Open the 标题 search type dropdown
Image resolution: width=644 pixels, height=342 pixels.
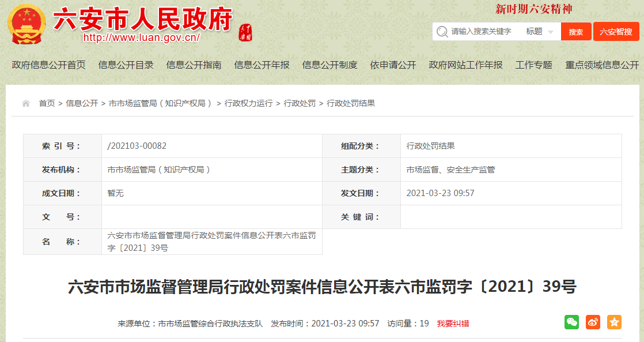[540, 32]
